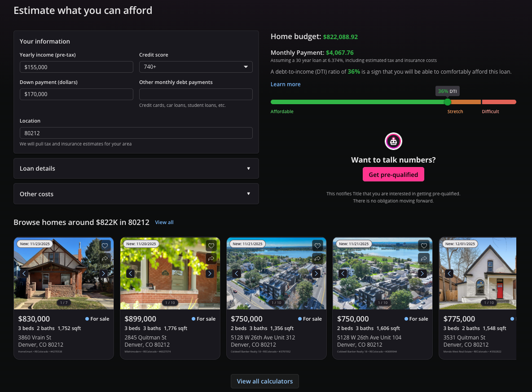532x392 pixels.
Task: Click the robot assistant avatar icon
Action: 393,141
